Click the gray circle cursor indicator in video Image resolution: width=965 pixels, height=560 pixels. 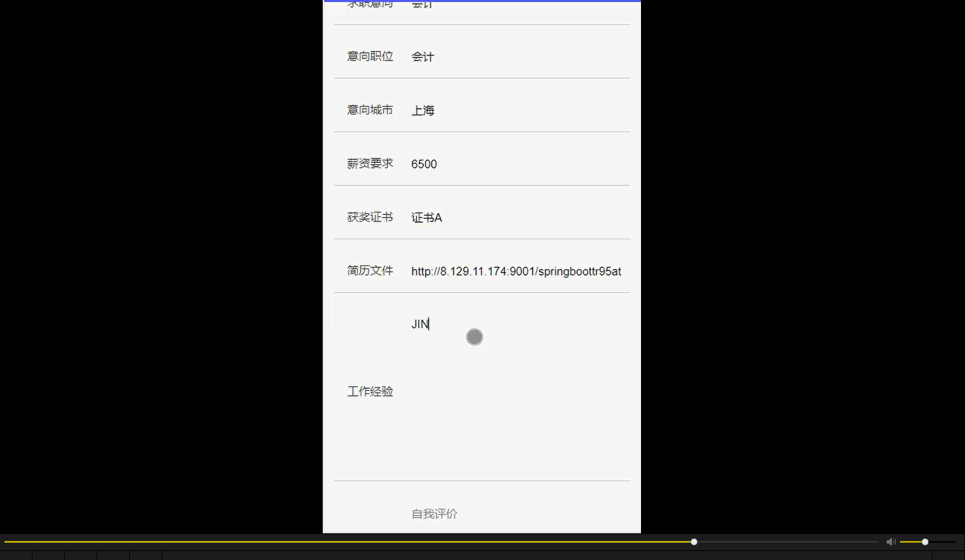pyautogui.click(x=474, y=337)
